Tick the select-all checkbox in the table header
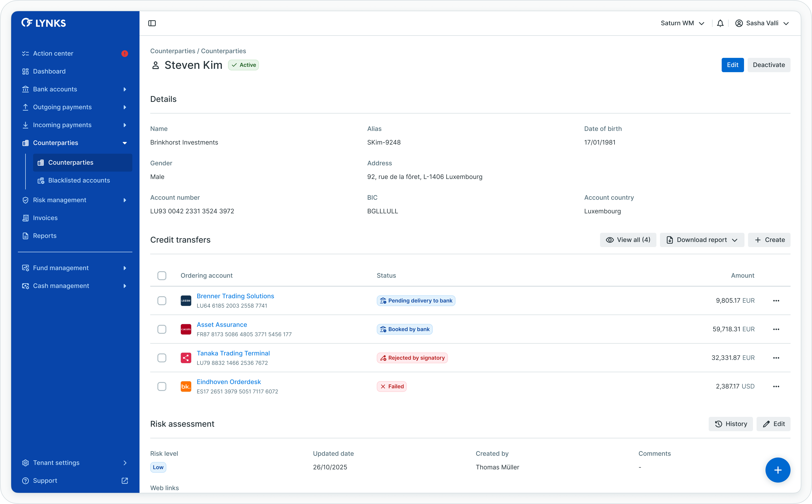Image resolution: width=812 pixels, height=504 pixels. pyautogui.click(x=162, y=276)
